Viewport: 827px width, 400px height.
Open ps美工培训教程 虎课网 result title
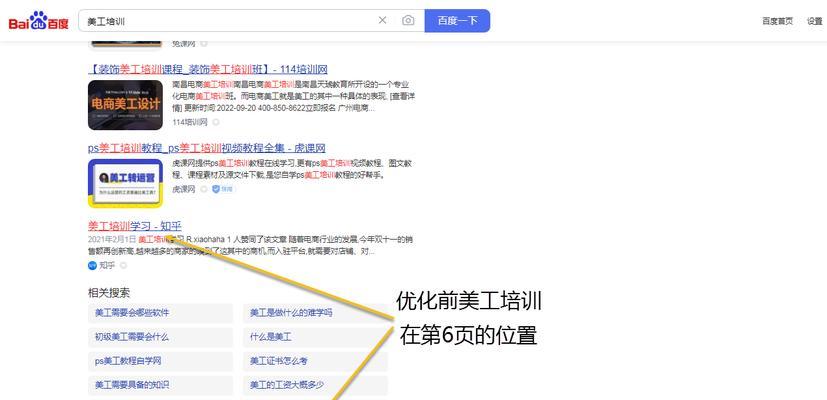[206, 148]
